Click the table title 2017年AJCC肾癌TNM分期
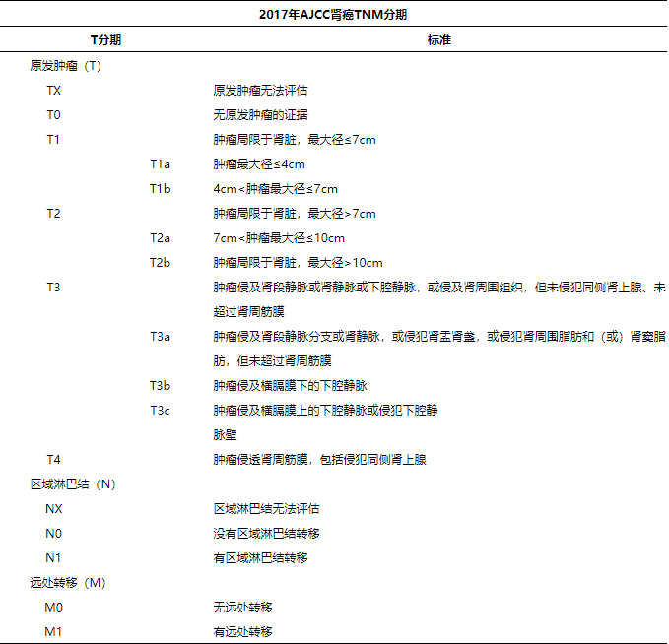The image size is (669, 644). click(x=333, y=15)
